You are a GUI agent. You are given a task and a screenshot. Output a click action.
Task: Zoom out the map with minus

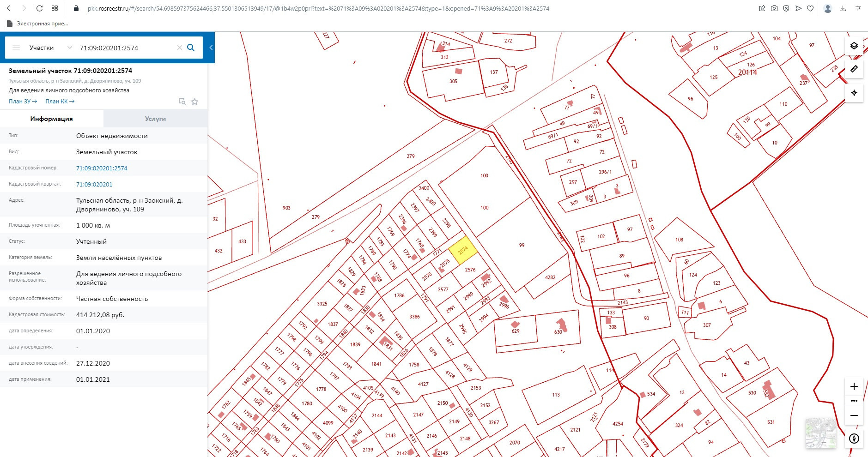pos(854,415)
